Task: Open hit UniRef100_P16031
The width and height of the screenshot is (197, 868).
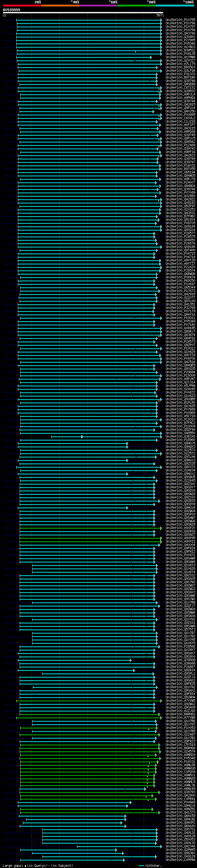Action: pyautogui.click(x=180, y=761)
